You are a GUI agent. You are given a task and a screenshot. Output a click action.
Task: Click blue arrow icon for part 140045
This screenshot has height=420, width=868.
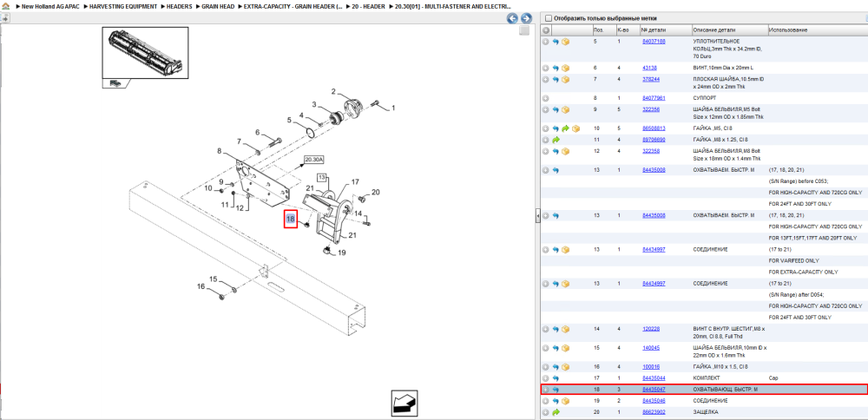pos(556,348)
